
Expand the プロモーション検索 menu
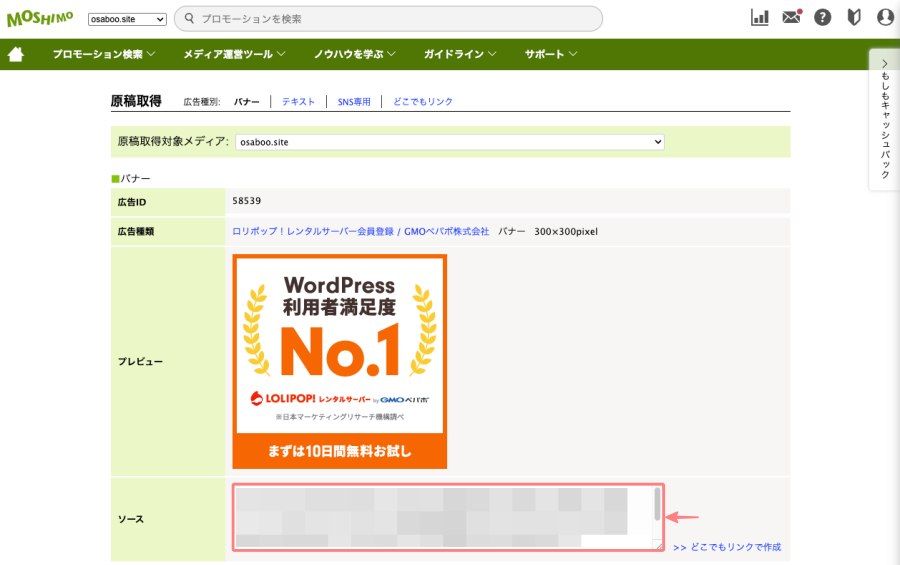(x=103, y=54)
